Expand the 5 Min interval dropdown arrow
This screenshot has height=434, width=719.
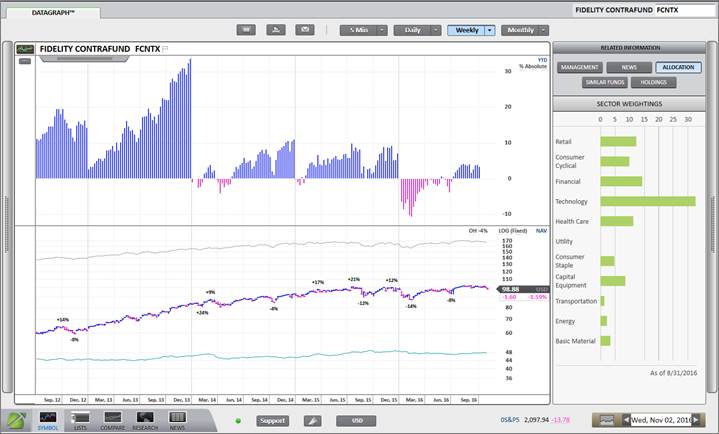[382, 30]
